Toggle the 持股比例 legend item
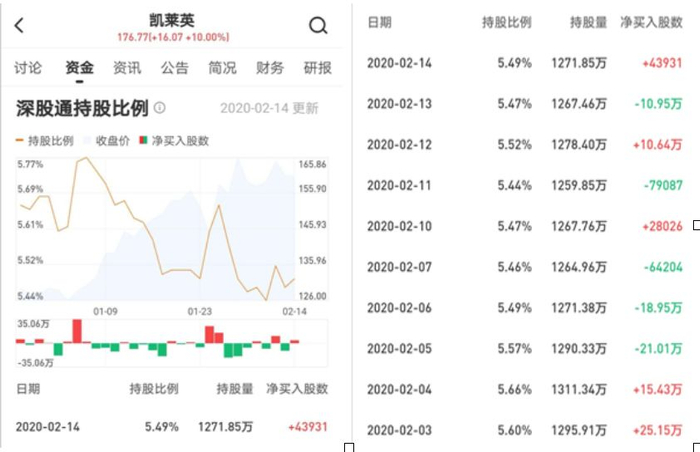The height and width of the screenshot is (452, 700). click(x=45, y=141)
